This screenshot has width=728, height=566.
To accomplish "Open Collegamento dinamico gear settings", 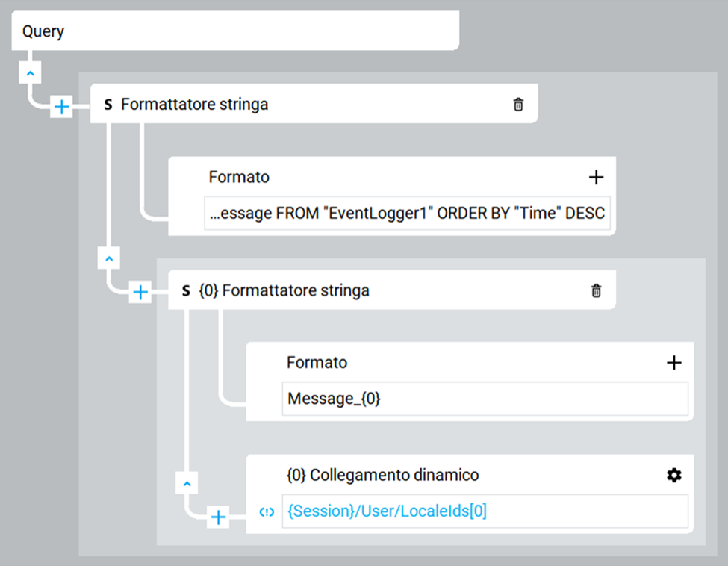I will point(673,475).
